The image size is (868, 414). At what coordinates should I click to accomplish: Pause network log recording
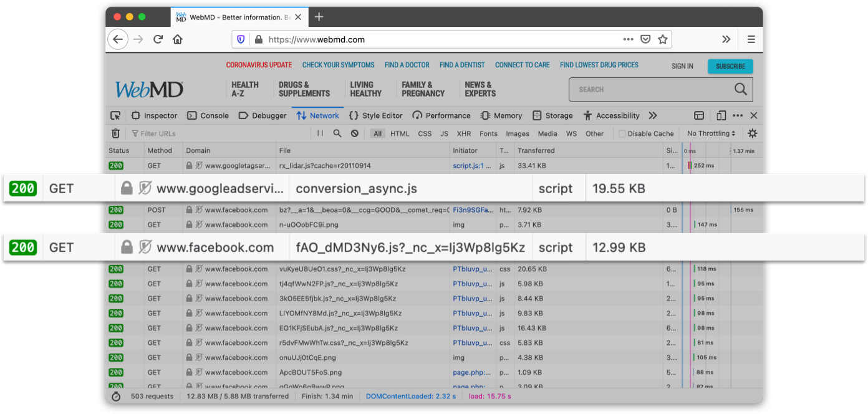pos(320,133)
